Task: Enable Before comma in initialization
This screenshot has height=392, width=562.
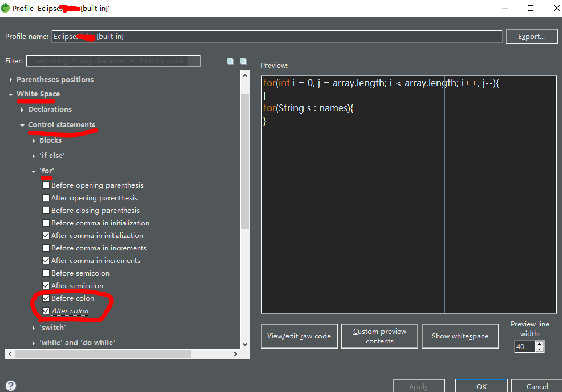Action: (x=46, y=223)
